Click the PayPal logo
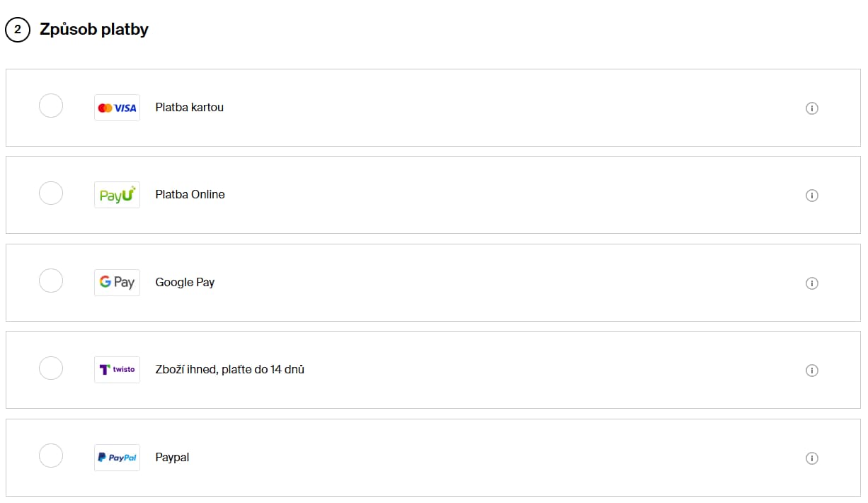 pos(117,458)
